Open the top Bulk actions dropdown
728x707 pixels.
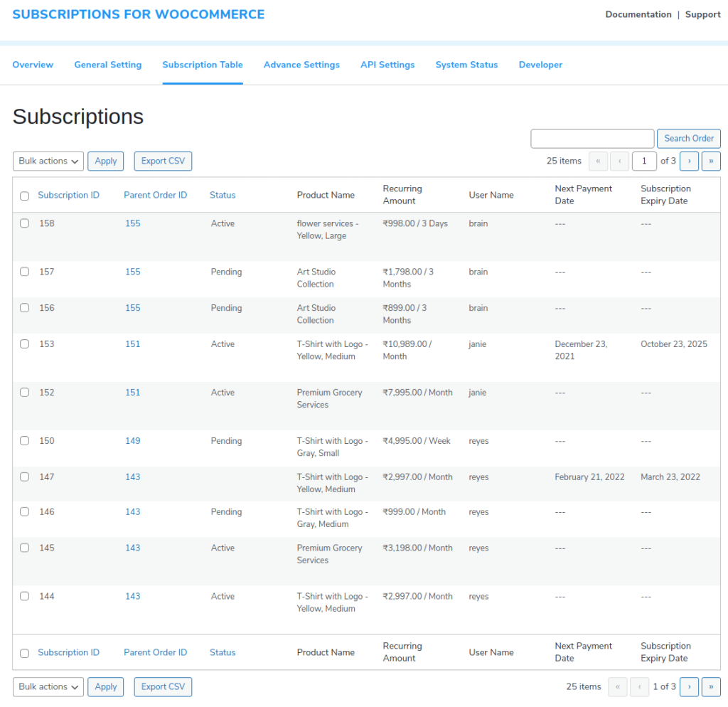[x=48, y=161]
